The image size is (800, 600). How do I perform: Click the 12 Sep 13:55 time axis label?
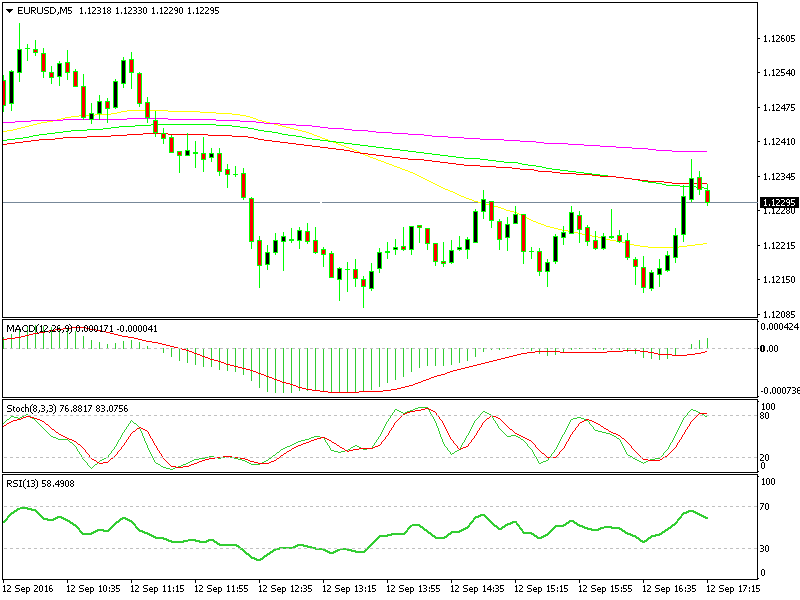pyautogui.click(x=413, y=589)
